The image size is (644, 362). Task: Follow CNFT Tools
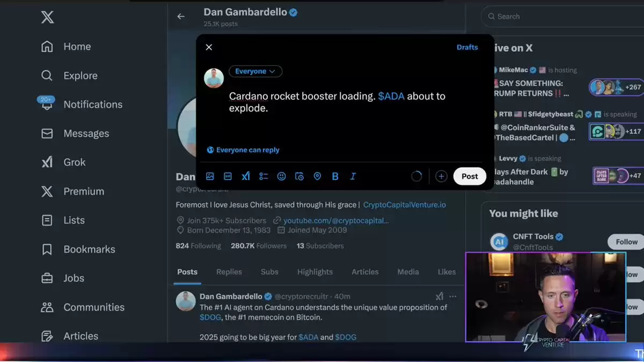(626, 242)
